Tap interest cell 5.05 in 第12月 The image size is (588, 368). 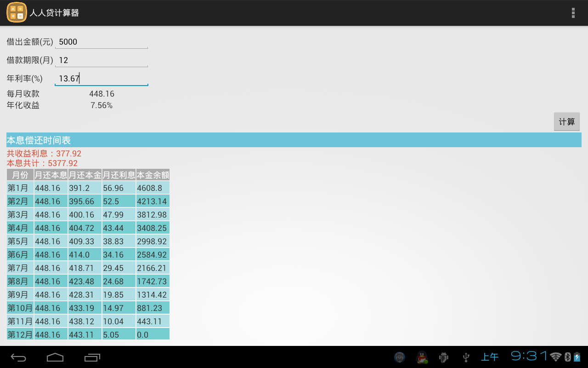(x=119, y=334)
